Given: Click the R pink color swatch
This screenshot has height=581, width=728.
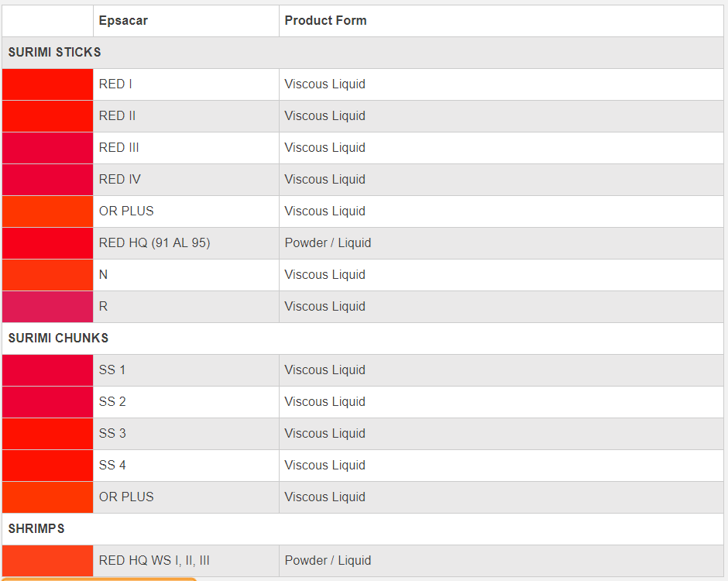Looking at the screenshot, I should pos(47,307).
